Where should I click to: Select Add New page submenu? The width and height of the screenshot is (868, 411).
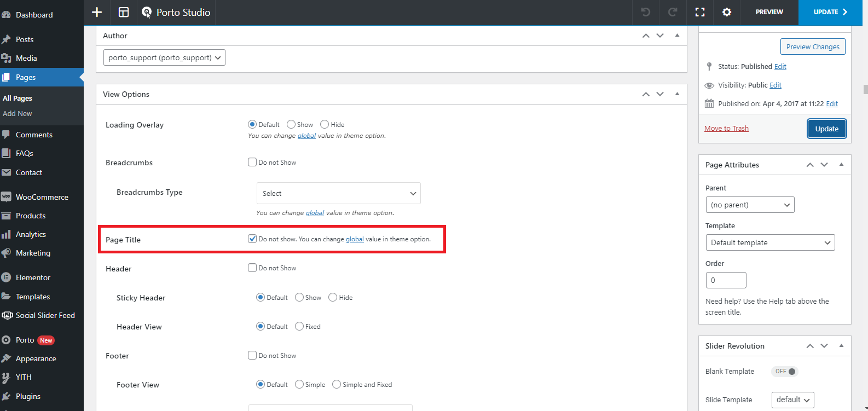tap(18, 114)
